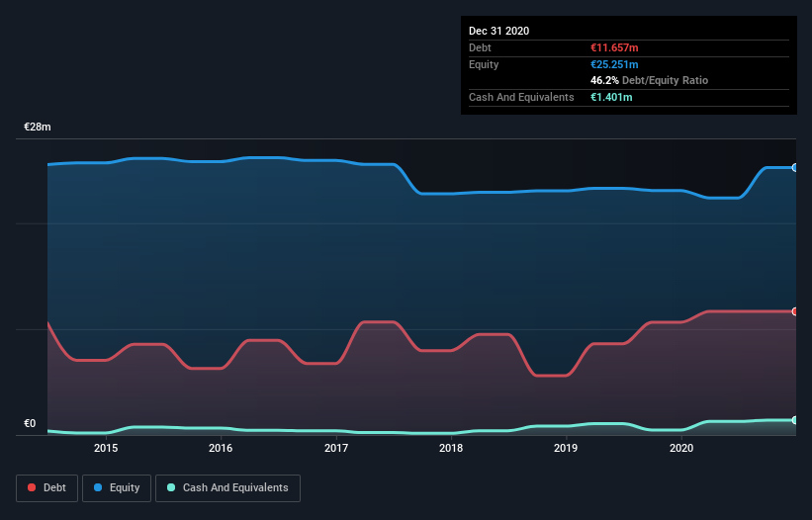Image resolution: width=812 pixels, height=520 pixels.
Task: Toggle the Cash And Equivalents legend button
Action: pyautogui.click(x=227, y=488)
